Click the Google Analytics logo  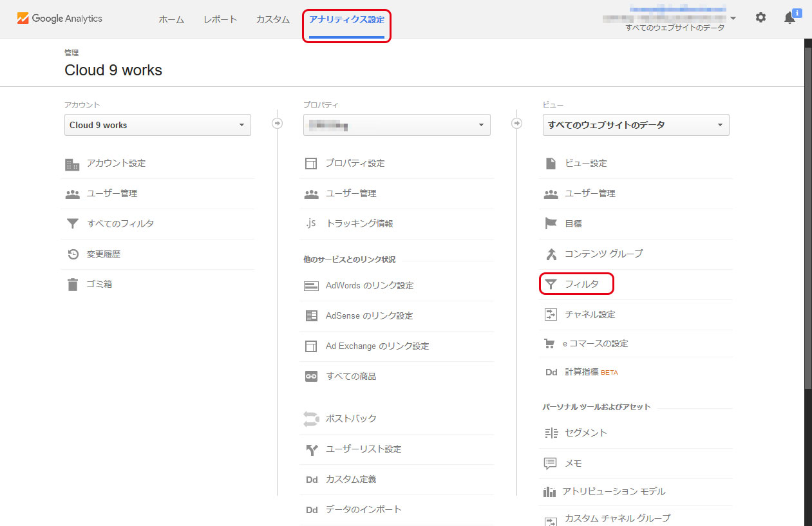point(60,19)
